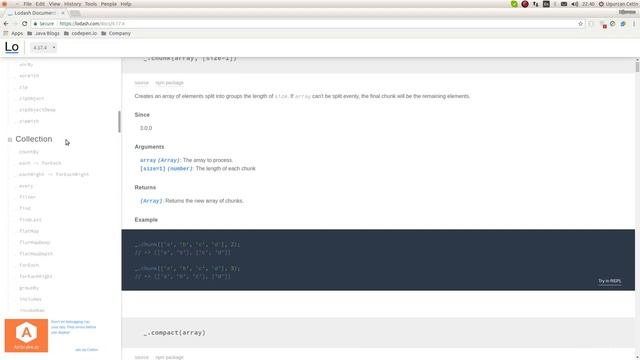Open the 4.17.4 version dropdown
Screen dimensions: 640x360
click(x=44, y=48)
